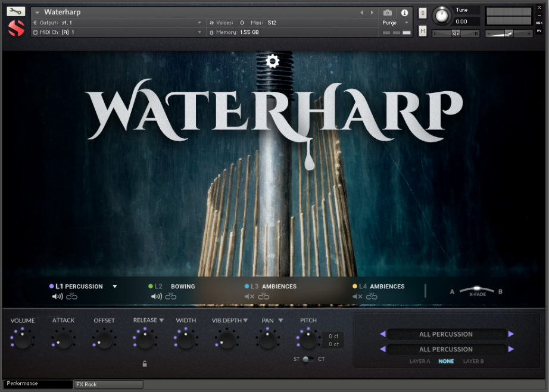
Task: Click the chain link icon under L1 Percussion
Action: click(x=71, y=295)
